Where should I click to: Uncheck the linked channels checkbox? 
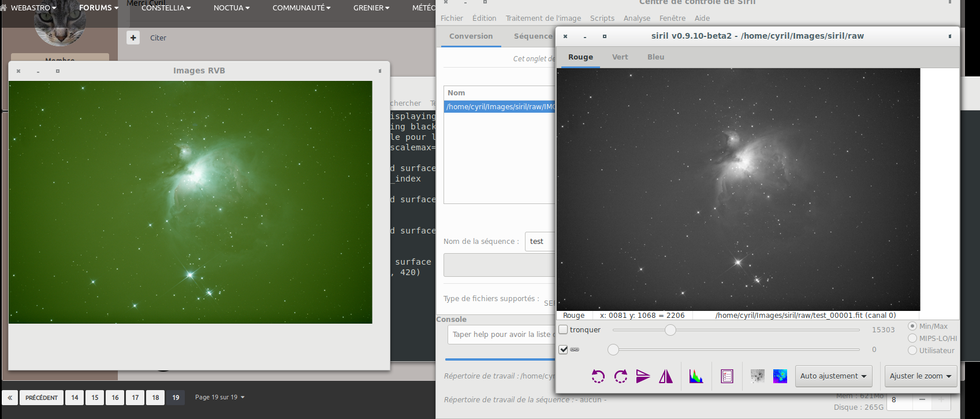563,350
